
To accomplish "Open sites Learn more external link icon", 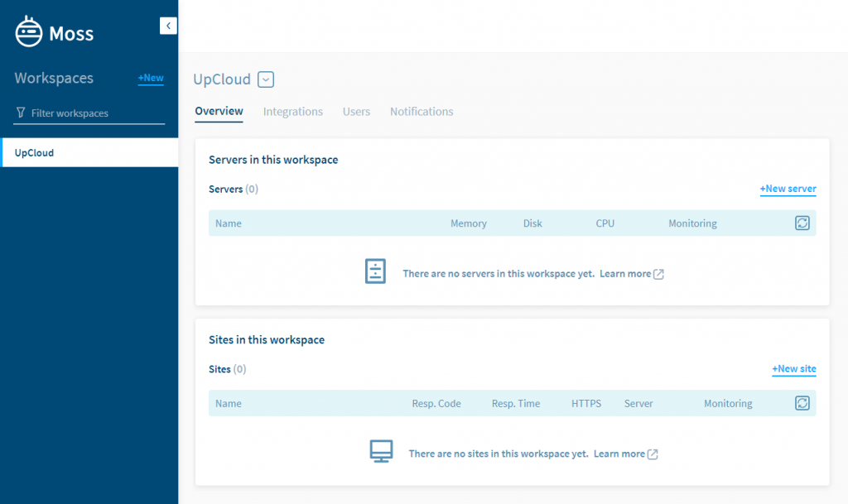I will [651, 454].
